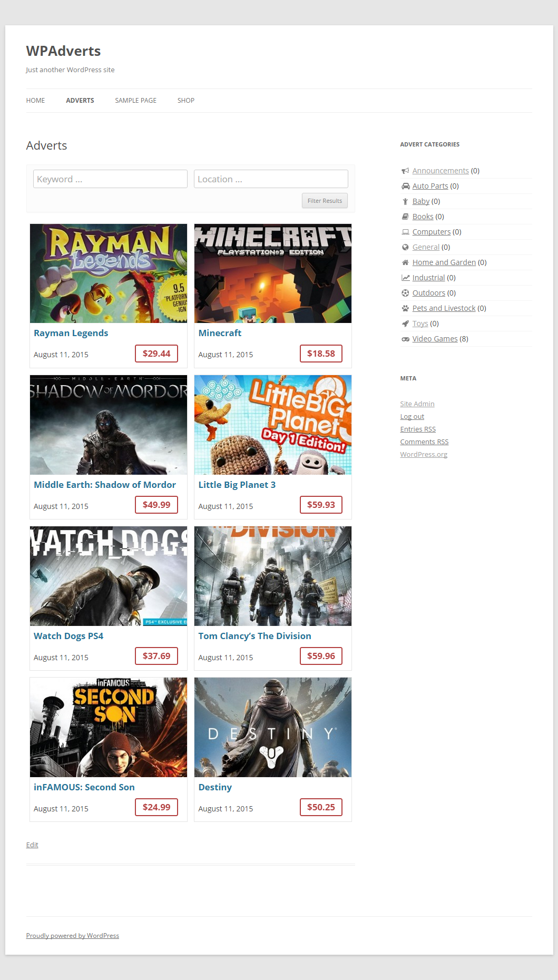Open the Adverts menu item

click(x=80, y=101)
